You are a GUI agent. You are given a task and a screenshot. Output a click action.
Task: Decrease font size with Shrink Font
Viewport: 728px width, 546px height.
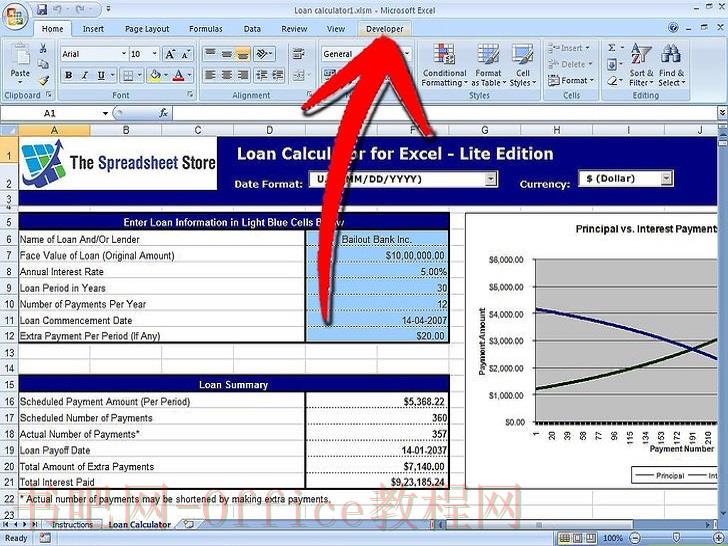coord(186,54)
